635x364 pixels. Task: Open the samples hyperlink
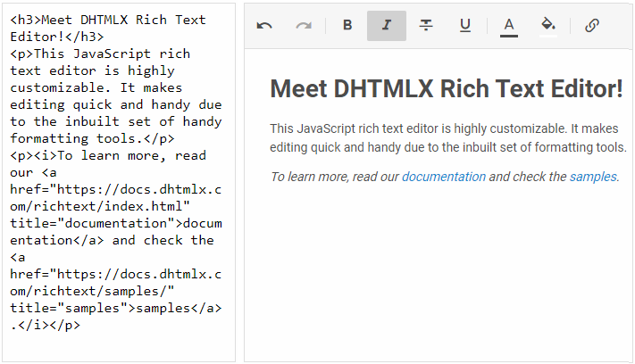(x=593, y=177)
